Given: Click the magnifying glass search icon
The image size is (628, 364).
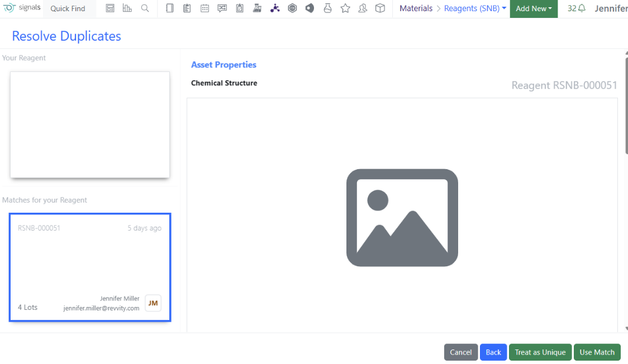Looking at the screenshot, I should [x=145, y=8].
